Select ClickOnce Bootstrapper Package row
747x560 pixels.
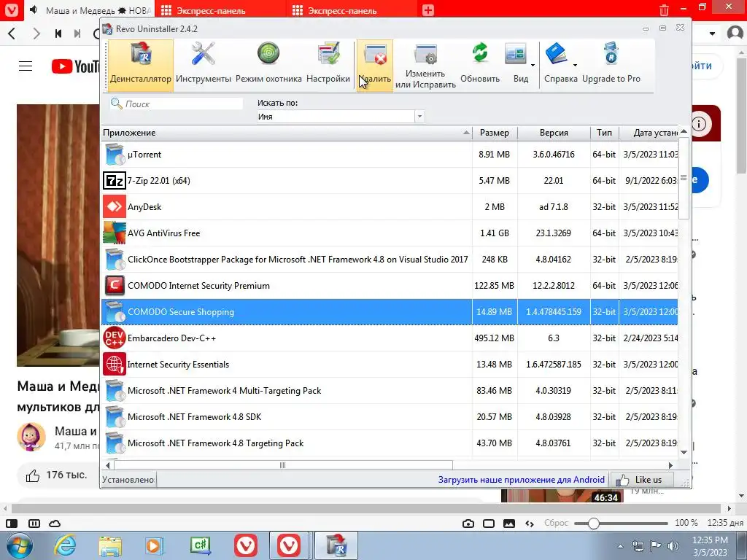click(x=390, y=260)
